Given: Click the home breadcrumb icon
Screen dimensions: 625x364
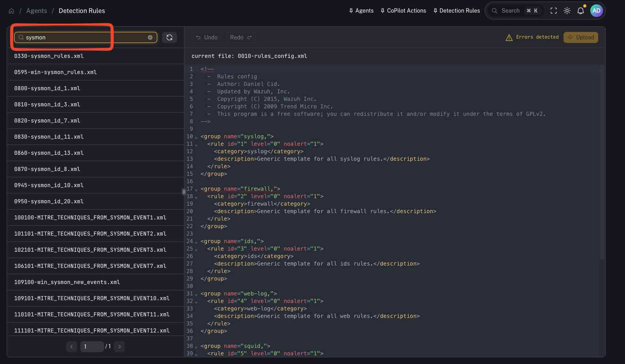Looking at the screenshot, I should click(11, 11).
